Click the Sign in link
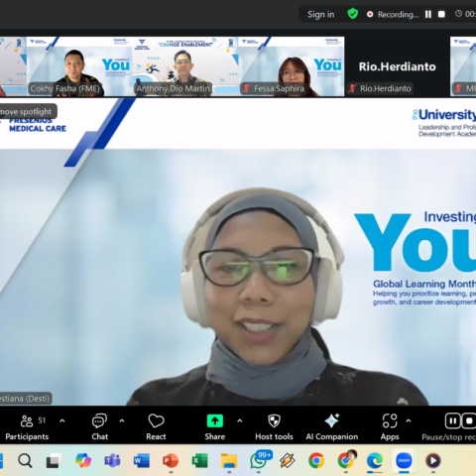The height and width of the screenshot is (476, 476). (x=321, y=14)
